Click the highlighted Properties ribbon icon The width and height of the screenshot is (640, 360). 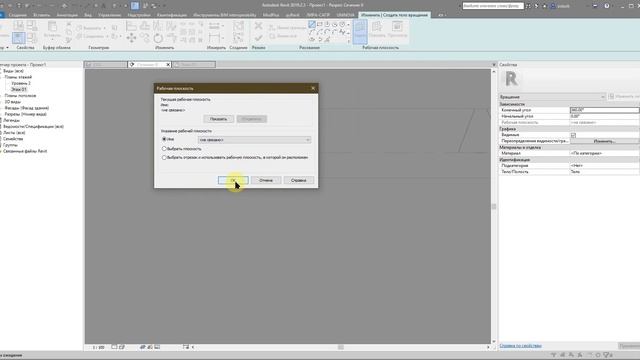pyautogui.click(x=18, y=38)
